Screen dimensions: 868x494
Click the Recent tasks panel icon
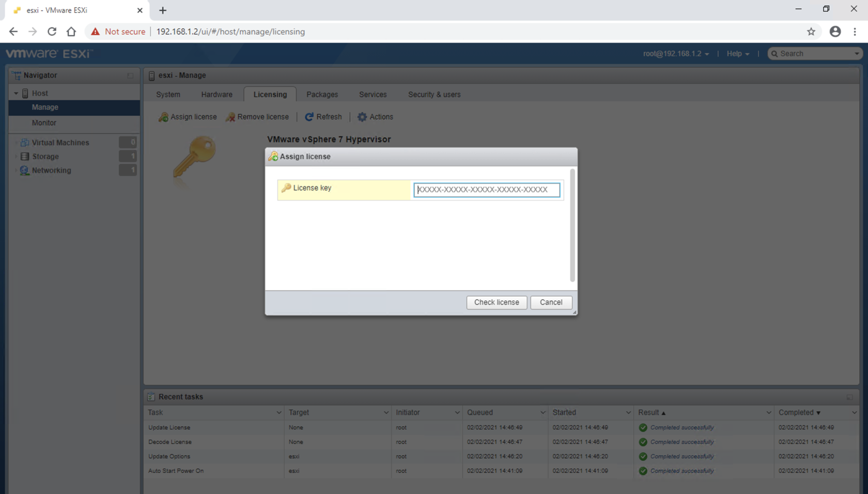click(x=151, y=397)
